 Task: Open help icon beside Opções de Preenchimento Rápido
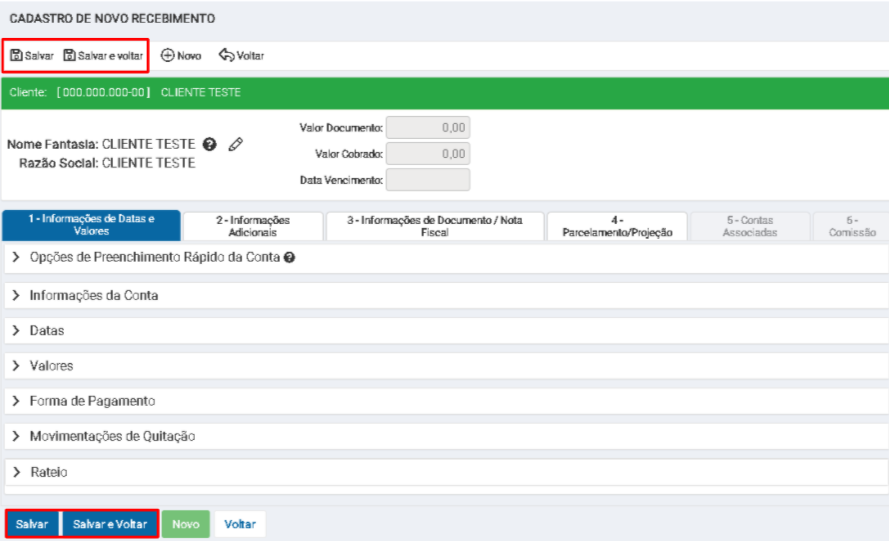coord(289,257)
